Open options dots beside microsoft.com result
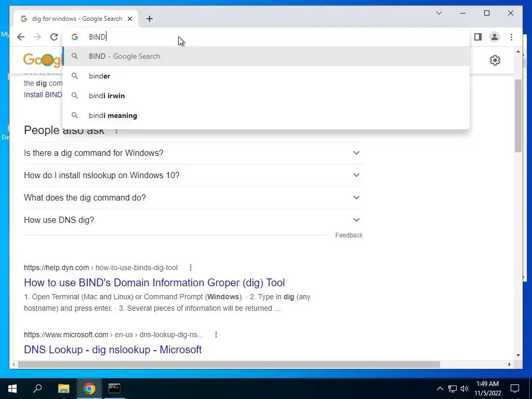 216,335
